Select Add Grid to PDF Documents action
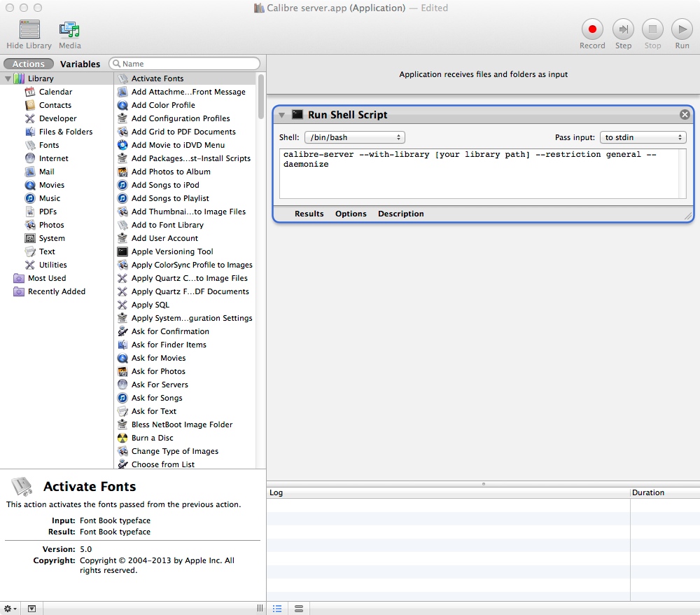The height and width of the screenshot is (615, 700). [x=183, y=132]
